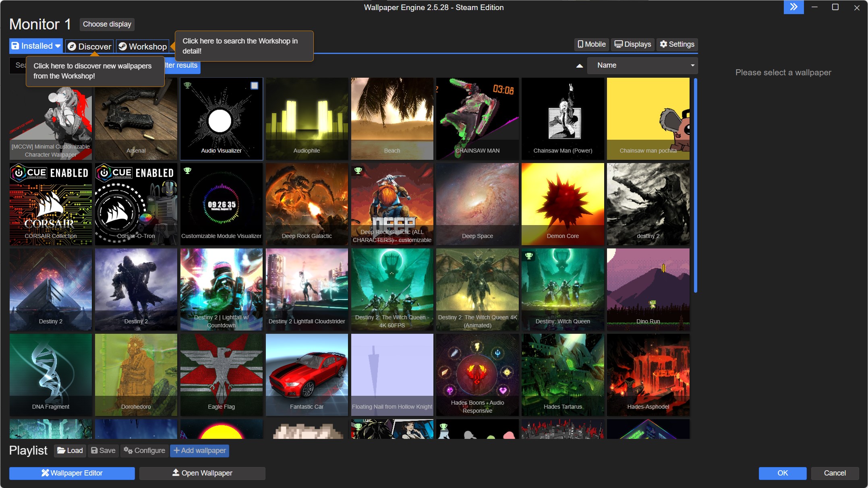
Task: Click the Add wallpaper button
Action: tap(200, 451)
